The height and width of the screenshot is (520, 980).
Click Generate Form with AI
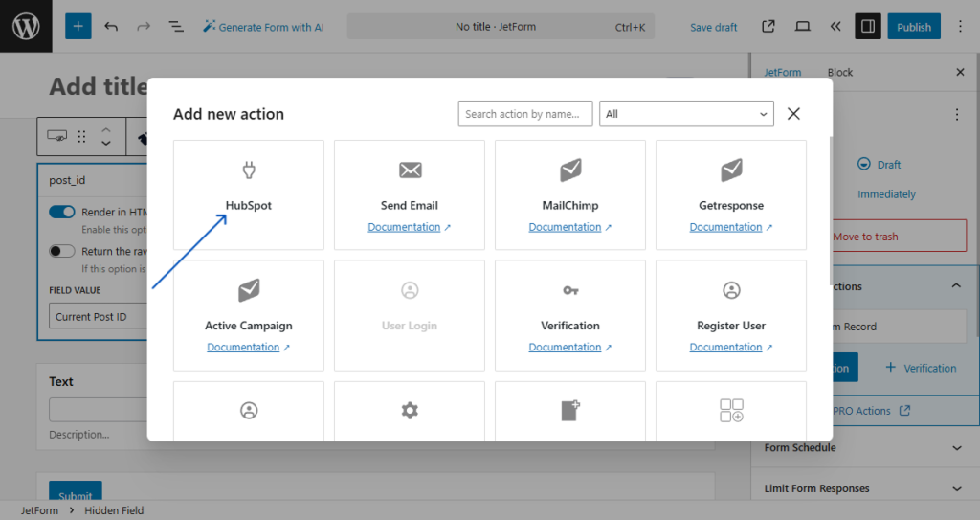(x=264, y=27)
